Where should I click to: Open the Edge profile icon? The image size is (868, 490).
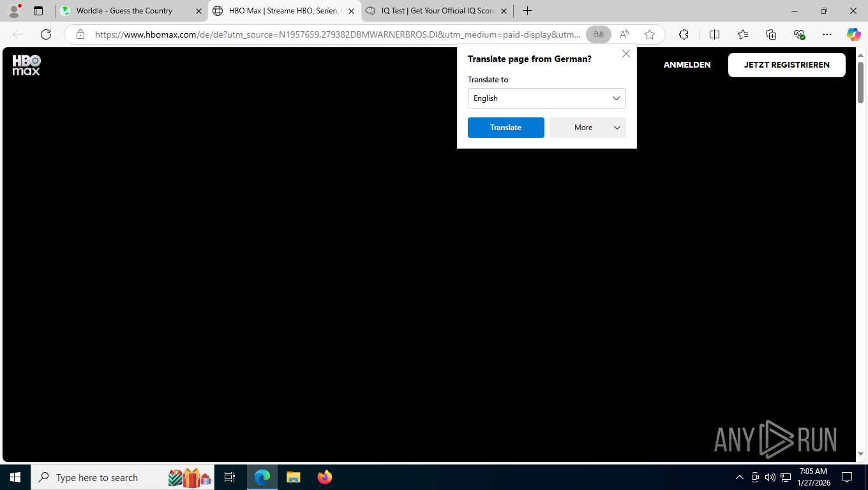coord(14,11)
